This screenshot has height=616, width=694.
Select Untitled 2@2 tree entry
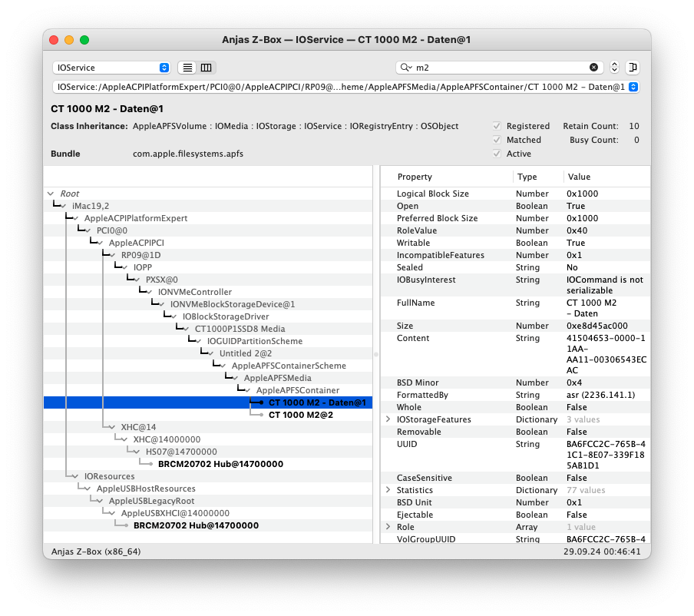pyautogui.click(x=246, y=353)
